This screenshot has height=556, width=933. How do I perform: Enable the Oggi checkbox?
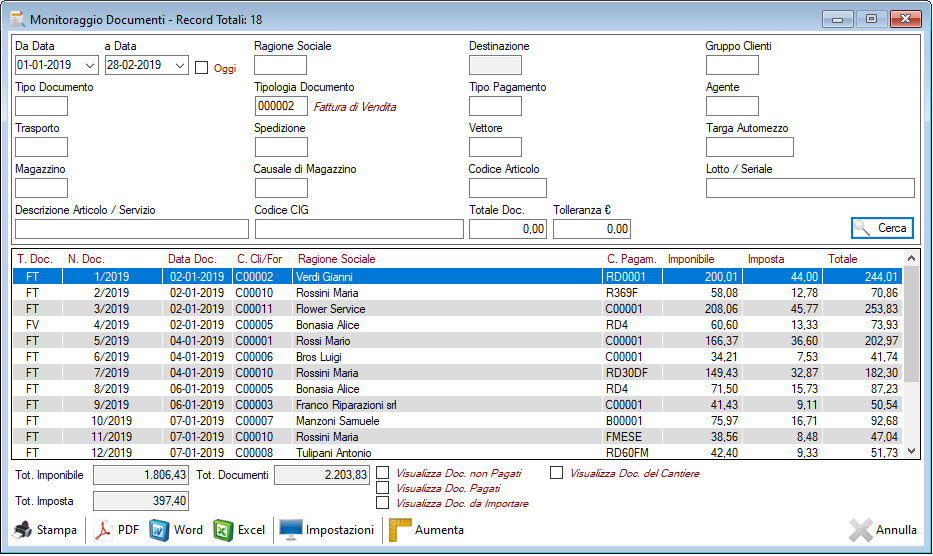click(x=201, y=68)
